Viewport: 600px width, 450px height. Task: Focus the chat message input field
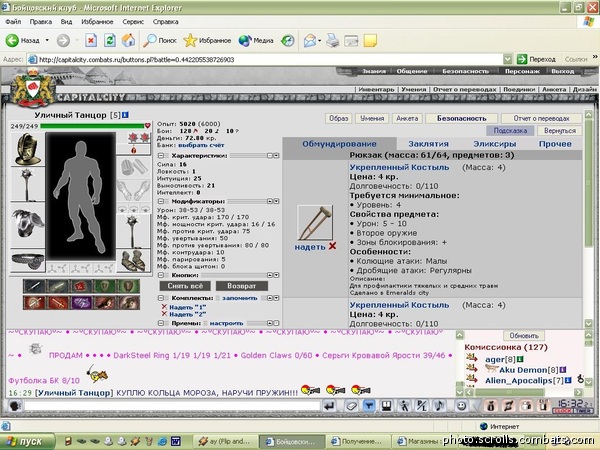[172, 406]
